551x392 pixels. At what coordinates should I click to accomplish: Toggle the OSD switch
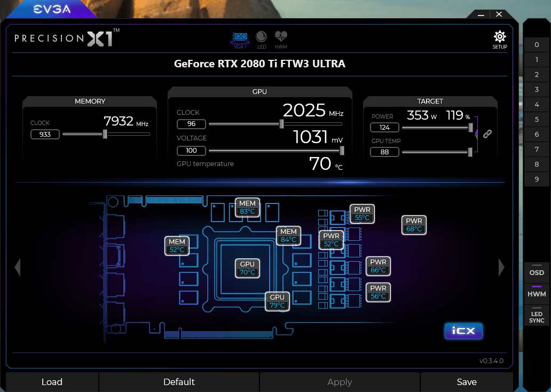point(537,272)
